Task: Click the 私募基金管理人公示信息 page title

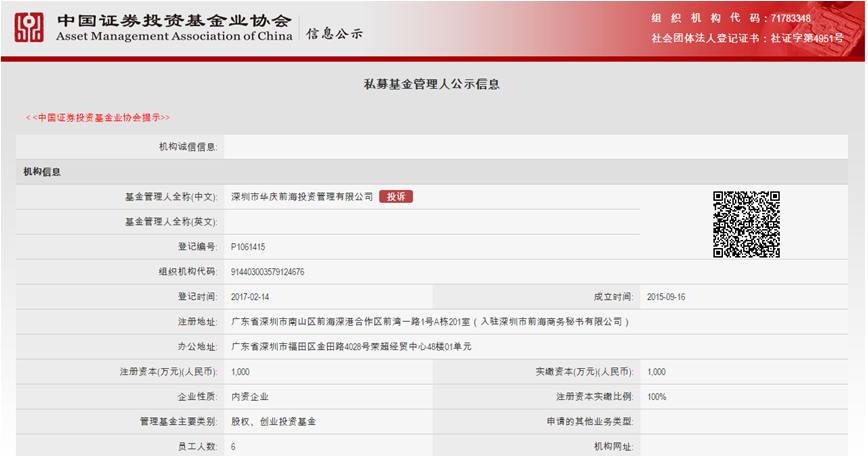Action: 432,84
